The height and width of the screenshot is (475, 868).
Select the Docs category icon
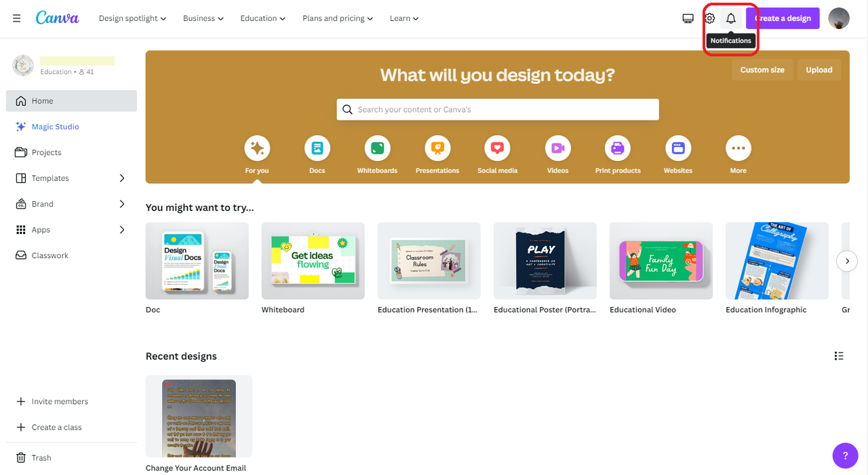point(317,148)
